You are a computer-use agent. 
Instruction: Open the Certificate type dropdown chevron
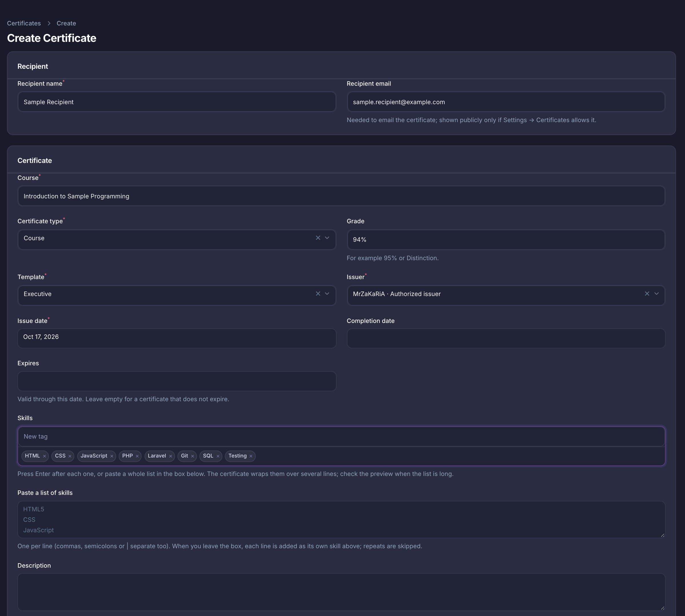click(x=327, y=238)
